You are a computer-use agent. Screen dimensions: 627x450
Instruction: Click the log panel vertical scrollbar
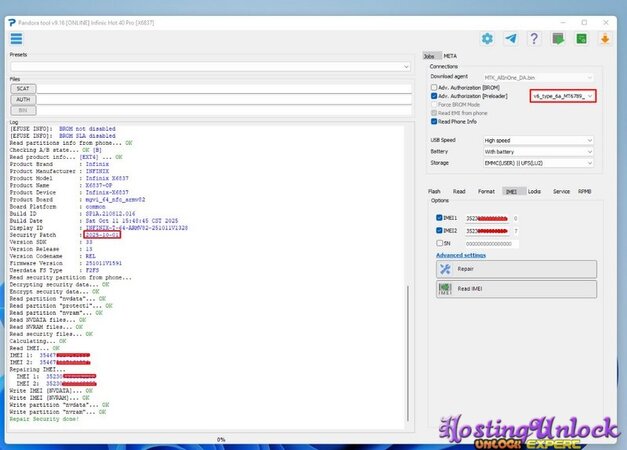[x=409, y=300]
